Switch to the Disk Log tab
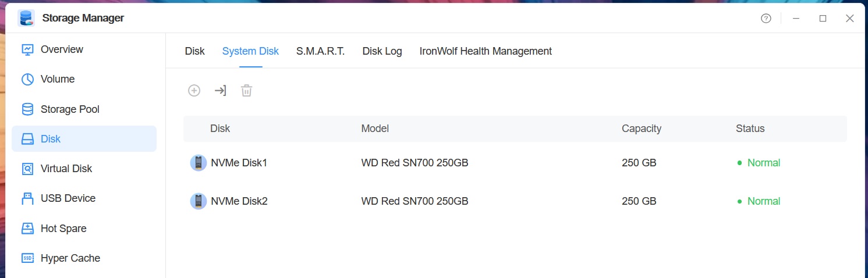 pyautogui.click(x=382, y=51)
